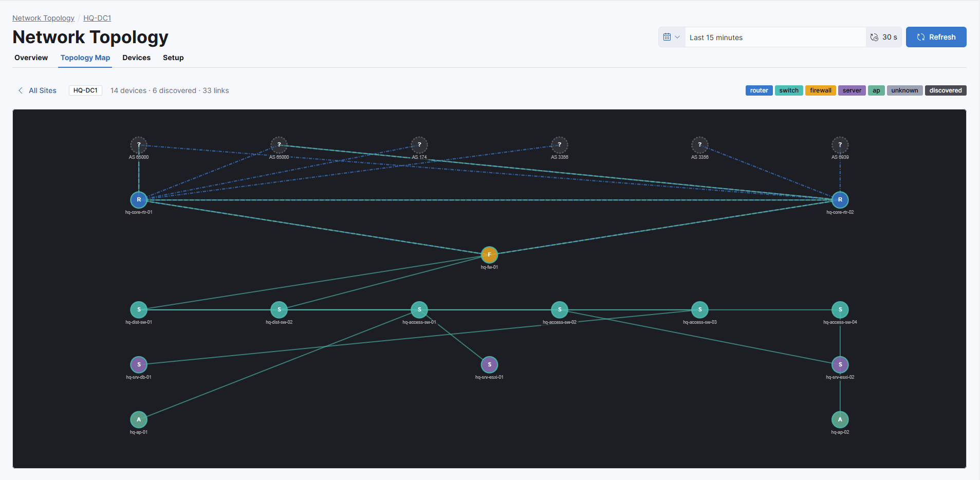Click the unknown legend badge

click(x=904, y=90)
